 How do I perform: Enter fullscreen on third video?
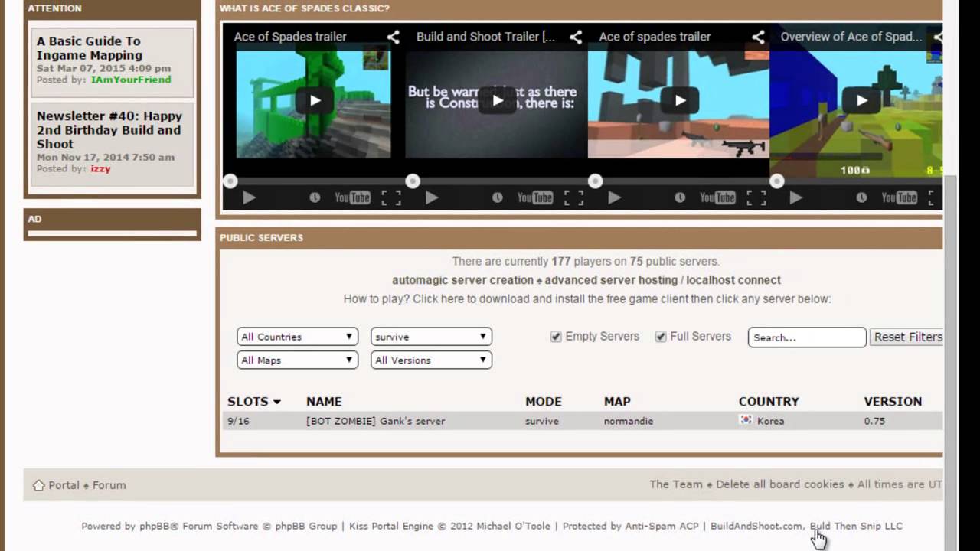coord(756,197)
